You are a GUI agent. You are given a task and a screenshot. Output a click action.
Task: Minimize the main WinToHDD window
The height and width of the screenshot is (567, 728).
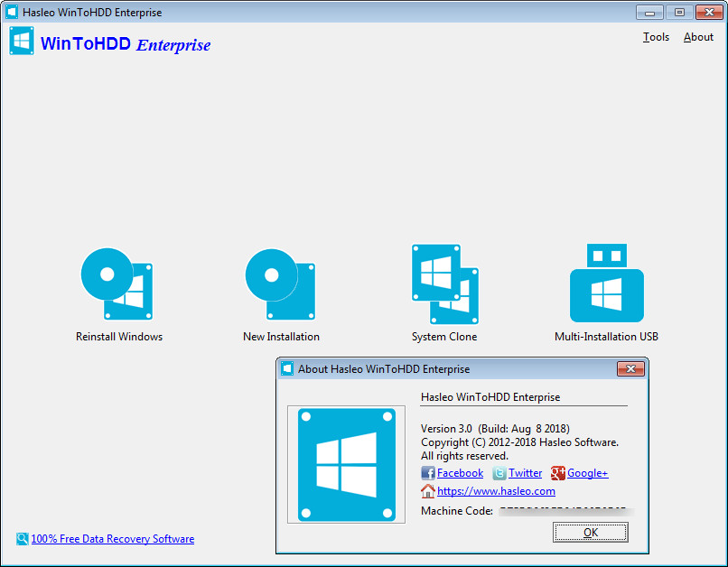click(649, 12)
